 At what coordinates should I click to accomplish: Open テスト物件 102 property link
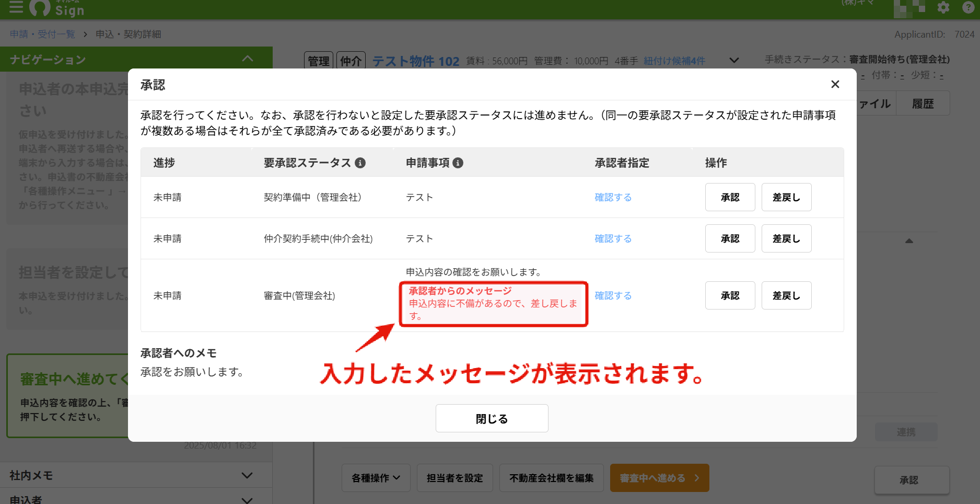click(416, 61)
